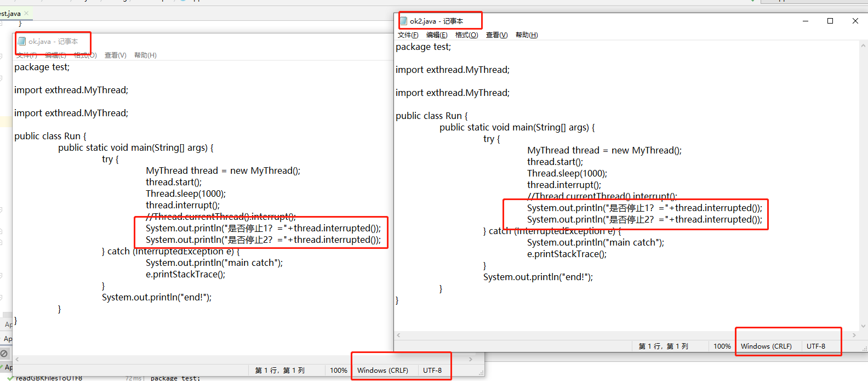The height and width of the screenshot is (381, 868).
Task: Open 查看(V) menu in the ok2.java window
Action: (497, 35)
